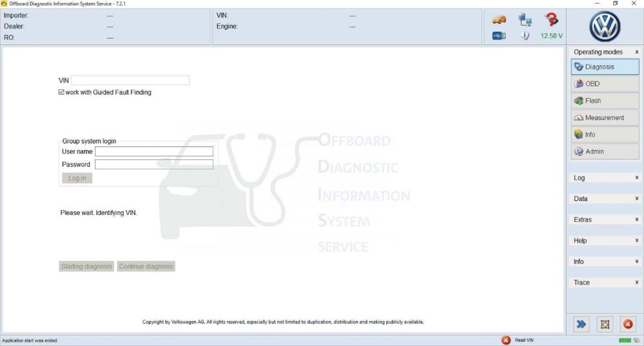Click the orange vehicle status icon

coord(499,20)
